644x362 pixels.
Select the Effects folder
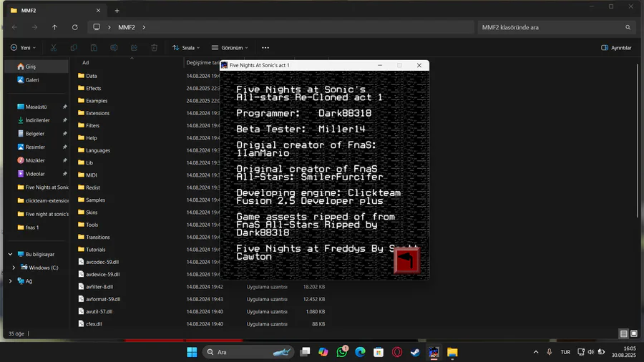pos(93,88)
